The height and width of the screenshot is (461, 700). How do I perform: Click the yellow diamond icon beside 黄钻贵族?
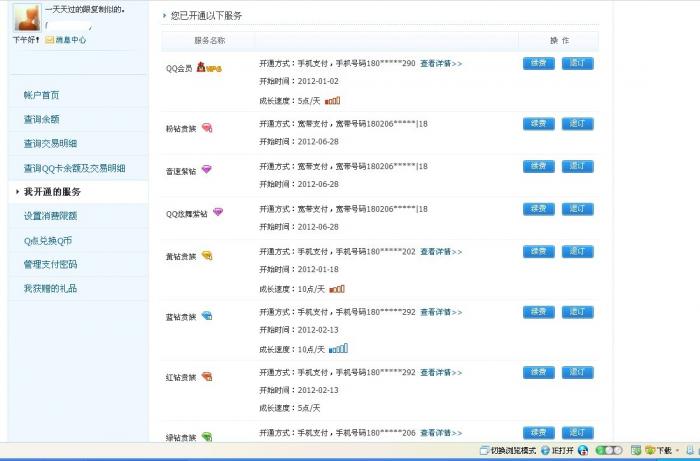[207, 256]
